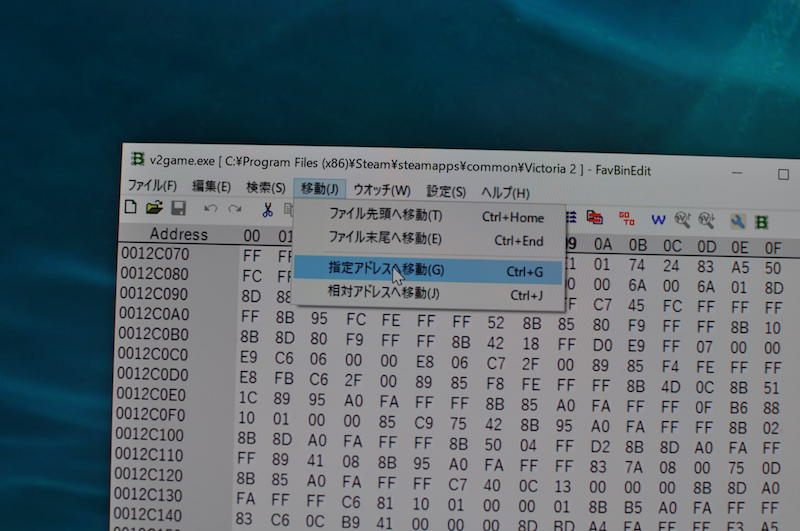Choose ファイル先頭へ移動(T) from the menu
The height and width of the screenshot is (531, 800).
click(429, 216)
